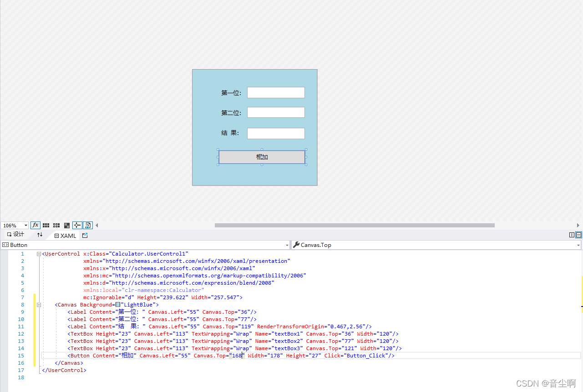Click the markup-compatibility/2006 namespace URL
583x392 pixels.
[x=209, y=276]
